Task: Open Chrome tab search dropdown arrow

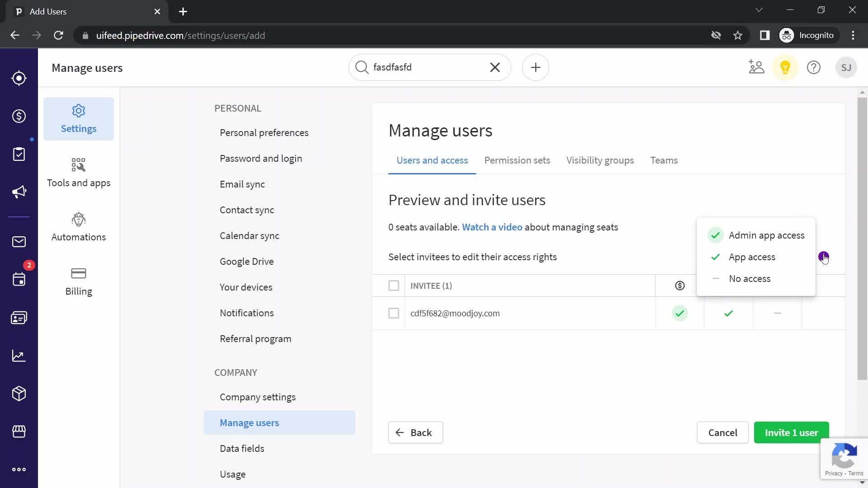Action: 759,10
